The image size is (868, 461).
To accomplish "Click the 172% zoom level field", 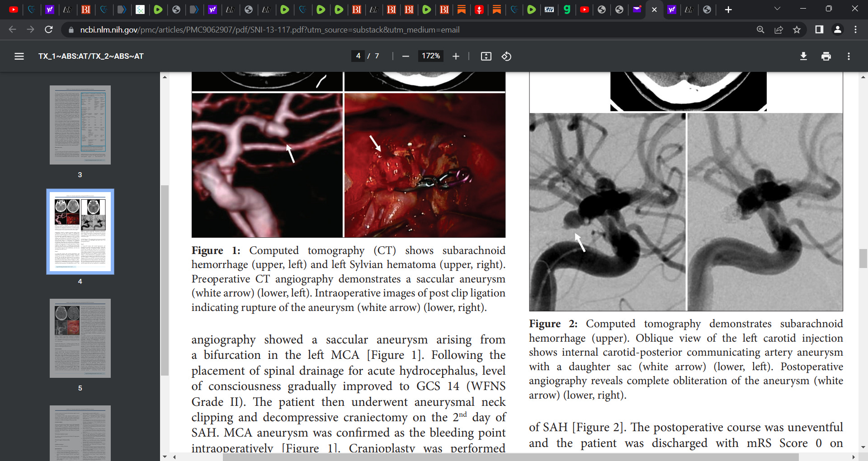I will tap(430, 56).
